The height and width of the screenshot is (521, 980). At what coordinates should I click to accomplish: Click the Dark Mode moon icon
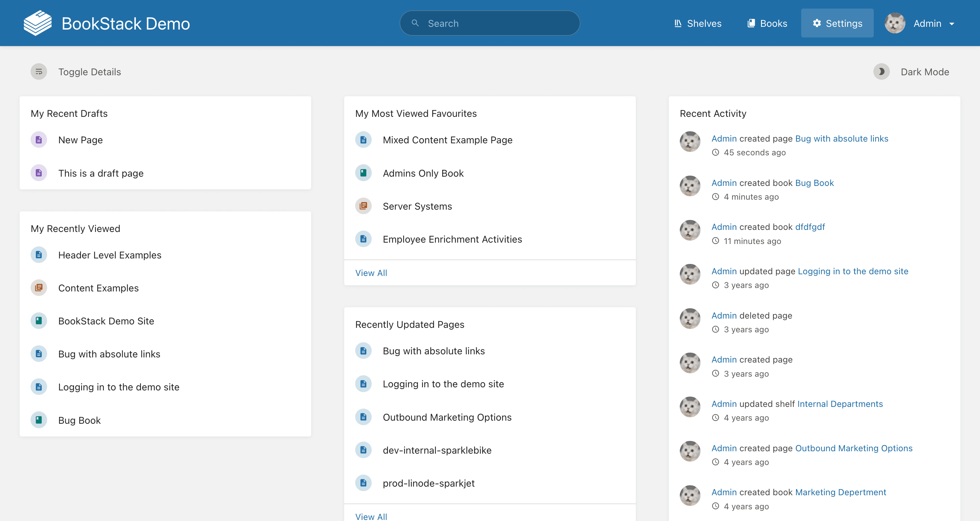click(x=881, y=71)
